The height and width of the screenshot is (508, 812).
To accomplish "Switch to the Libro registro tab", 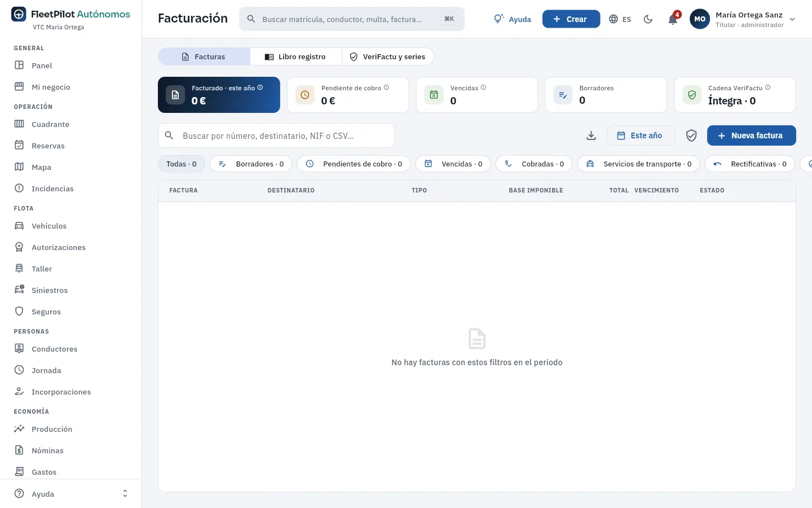I will 295,56.
